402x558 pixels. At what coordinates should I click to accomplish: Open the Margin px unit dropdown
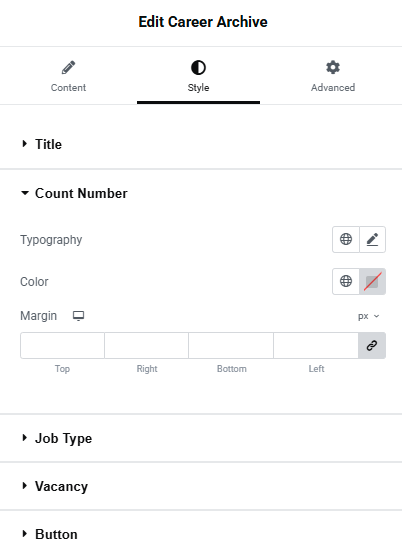[369, 316]
